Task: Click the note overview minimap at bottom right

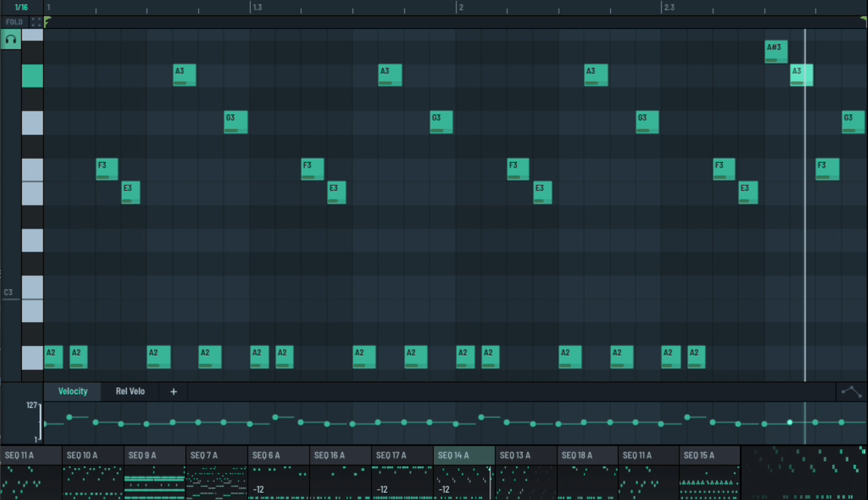Action: pyautogui.click(x=804, y=473)
